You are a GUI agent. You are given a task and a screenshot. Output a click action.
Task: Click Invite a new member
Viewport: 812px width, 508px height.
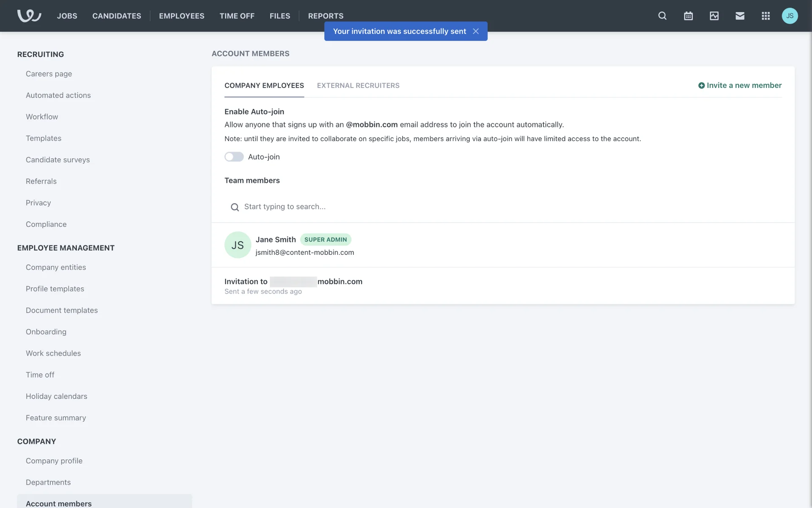[x=740, y=86]
